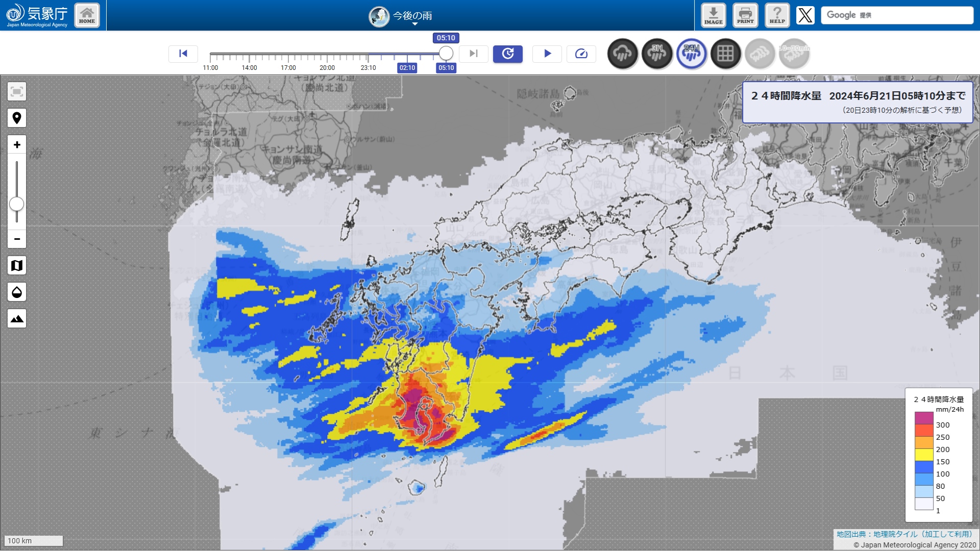
Task: Click the 02:10 timeline marker
Action: [407, 68]
